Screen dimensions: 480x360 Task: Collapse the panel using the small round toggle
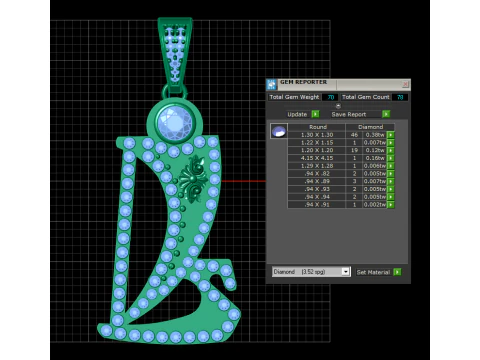[338, 106]
